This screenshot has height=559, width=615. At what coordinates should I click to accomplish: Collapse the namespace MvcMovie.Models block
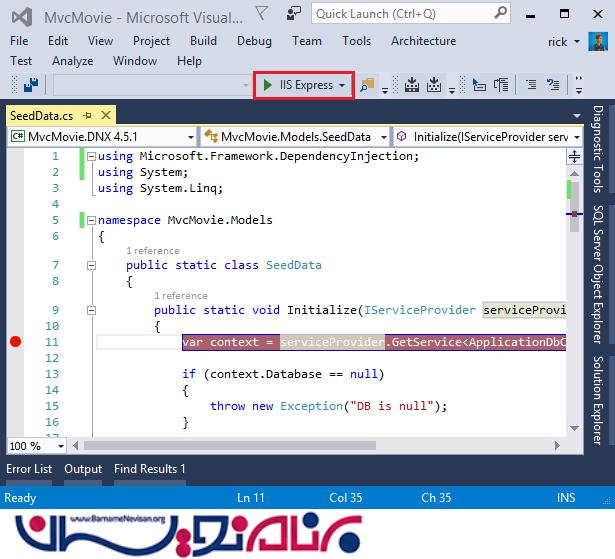click(91, 220)
